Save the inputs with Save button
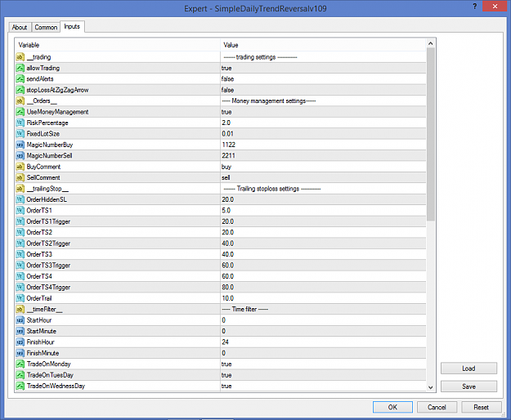 (x=468, y=386)
